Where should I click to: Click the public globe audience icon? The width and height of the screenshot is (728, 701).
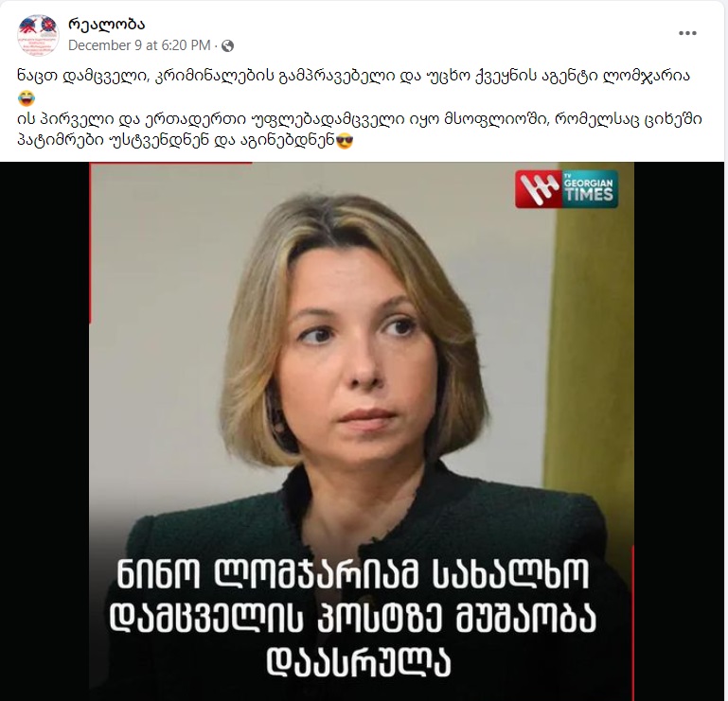tap(227, 46)
